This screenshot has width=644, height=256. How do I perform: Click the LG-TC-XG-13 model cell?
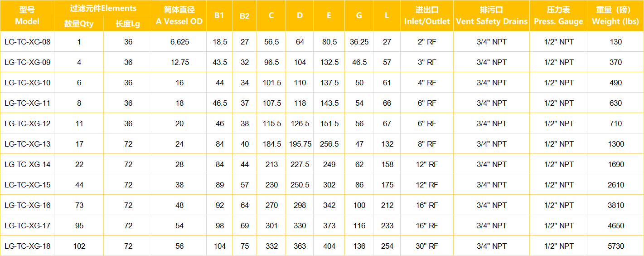point(27,144)
